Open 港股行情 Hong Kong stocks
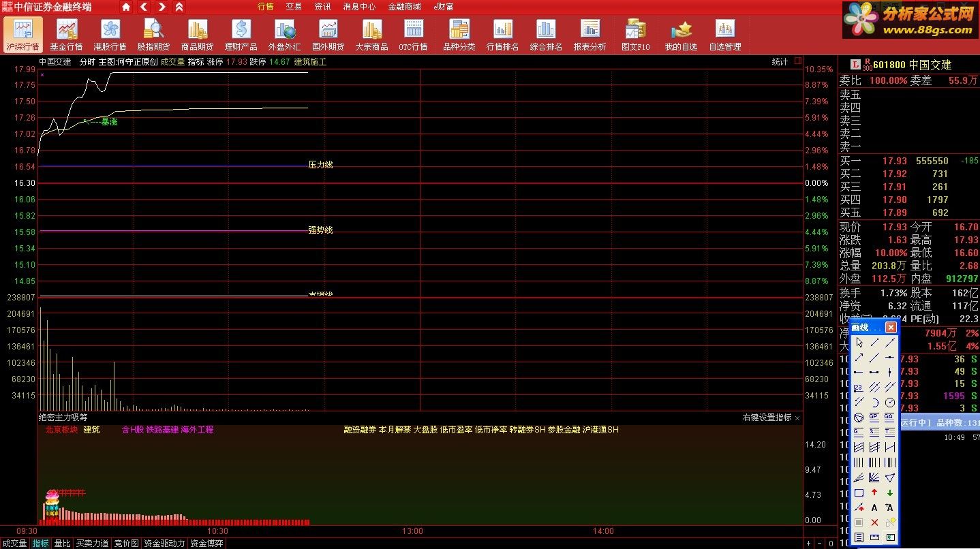Image resolution: width=980 pixels, height=549 pixels. point(110,34)
